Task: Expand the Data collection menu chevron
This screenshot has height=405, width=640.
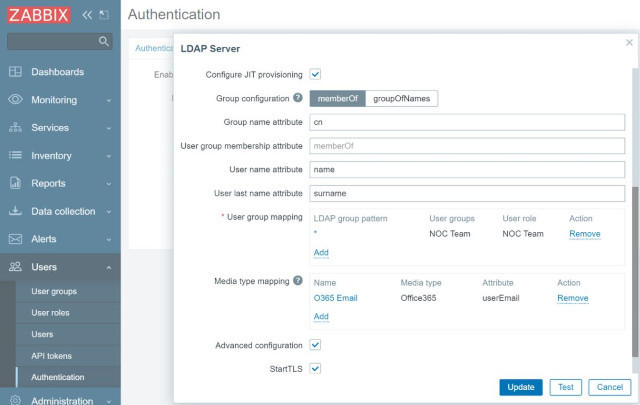Action: (109, 211)
